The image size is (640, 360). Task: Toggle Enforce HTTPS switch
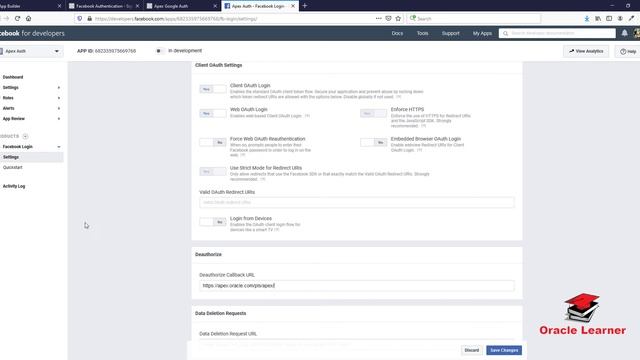[373, 113]
